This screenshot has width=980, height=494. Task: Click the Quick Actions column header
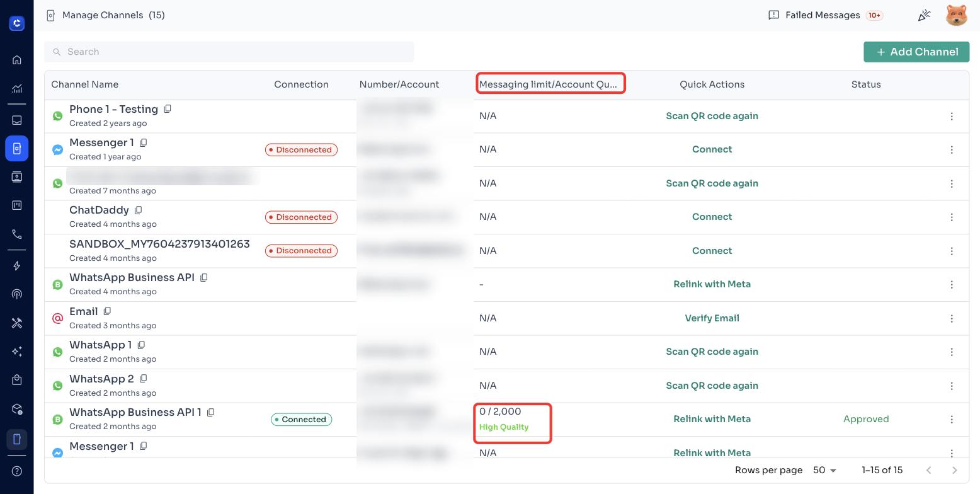(x=712, y=84)
